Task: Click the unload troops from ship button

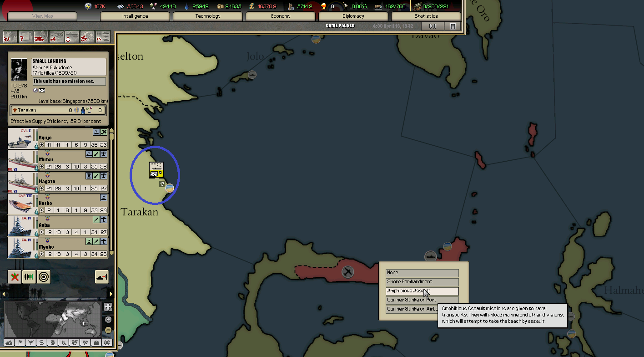Action: pyautogui.click(x=101, y=276)
